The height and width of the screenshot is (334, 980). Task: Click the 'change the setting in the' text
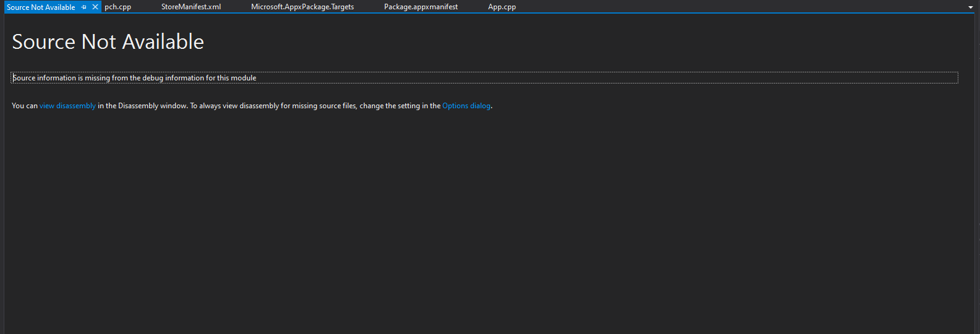click(x=400, y=106)
